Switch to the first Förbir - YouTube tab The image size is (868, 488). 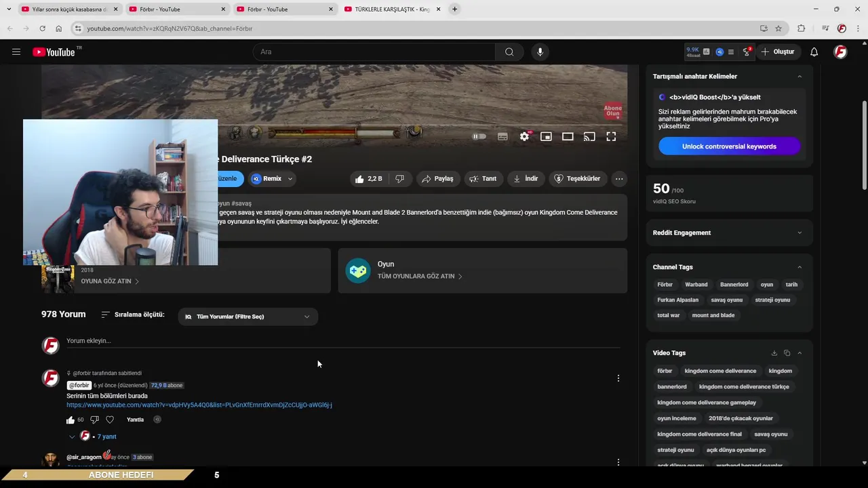pyautogui.click(x=177, y=9)
